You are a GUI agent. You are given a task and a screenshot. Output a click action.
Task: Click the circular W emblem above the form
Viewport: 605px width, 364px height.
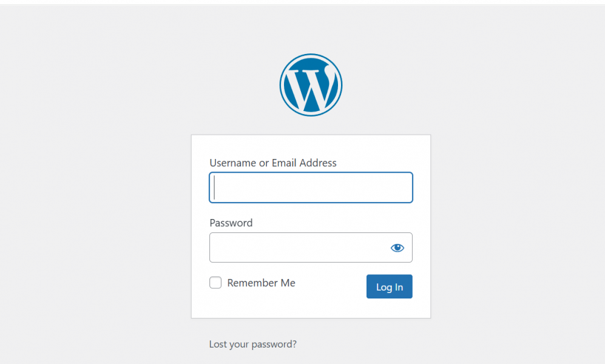point(311,85)
